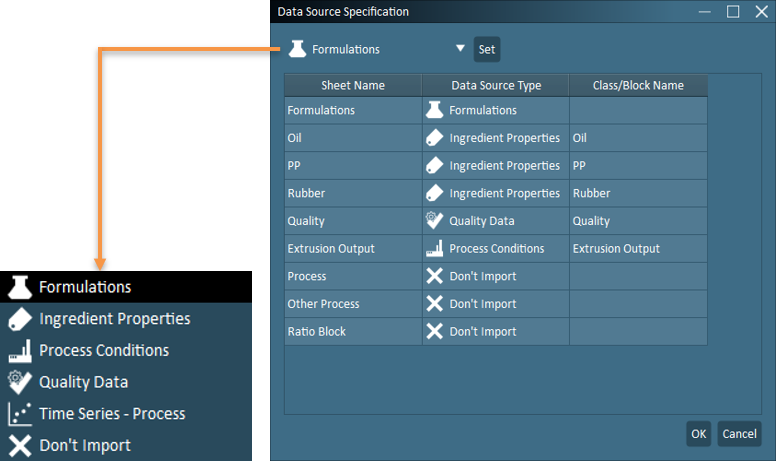Click 'Ingredient Properties' type in Oil row
This screenshot has width=776, height=461.
click(x=504, y=138)
